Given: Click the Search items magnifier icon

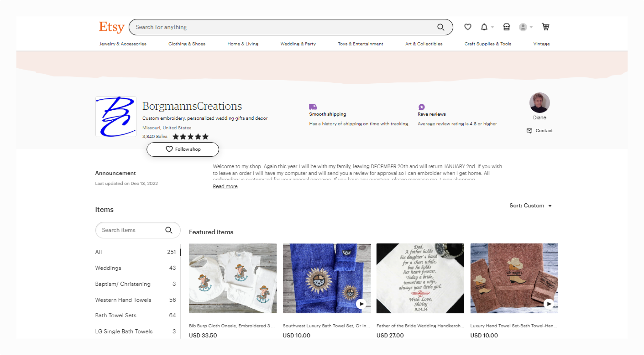Looking at the screenshot, I should coord(169,230).
